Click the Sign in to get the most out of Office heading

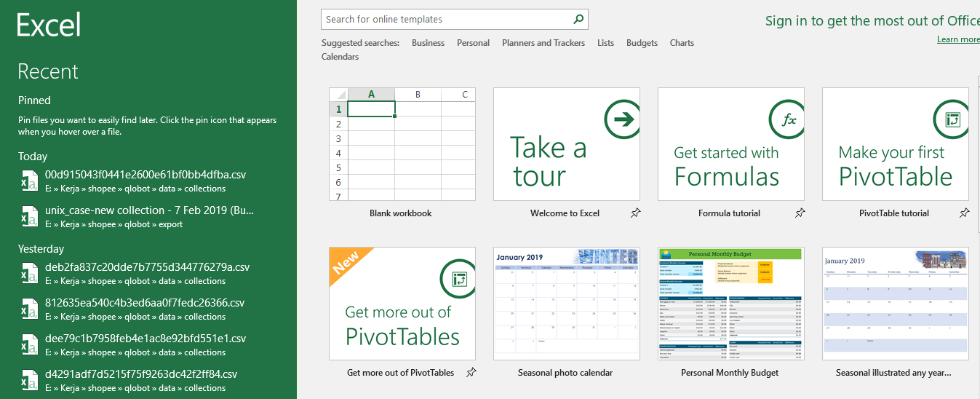(x=872, y=21)
